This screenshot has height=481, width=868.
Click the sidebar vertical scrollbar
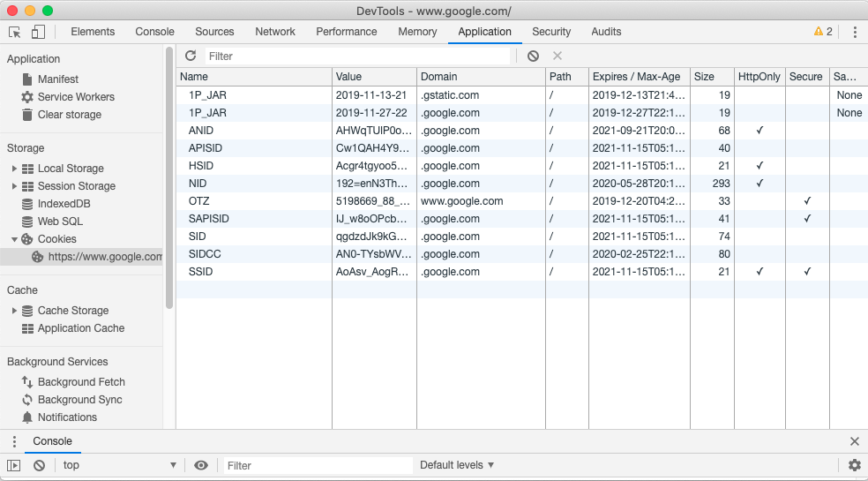point(169,177)
